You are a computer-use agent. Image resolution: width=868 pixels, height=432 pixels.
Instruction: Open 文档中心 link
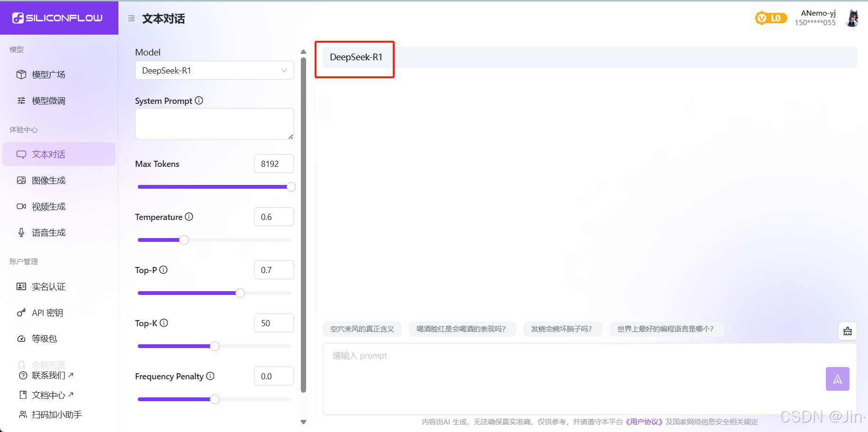tap(52, 395)
